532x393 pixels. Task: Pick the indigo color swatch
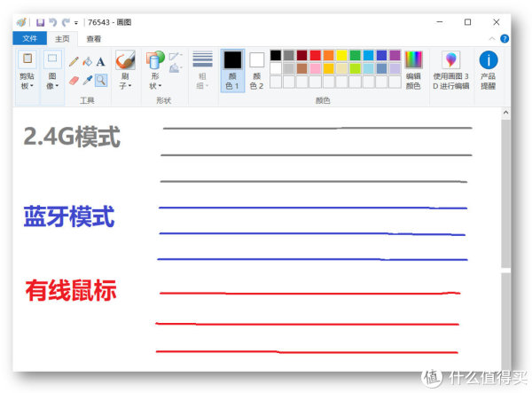click(x=381, y=55)
